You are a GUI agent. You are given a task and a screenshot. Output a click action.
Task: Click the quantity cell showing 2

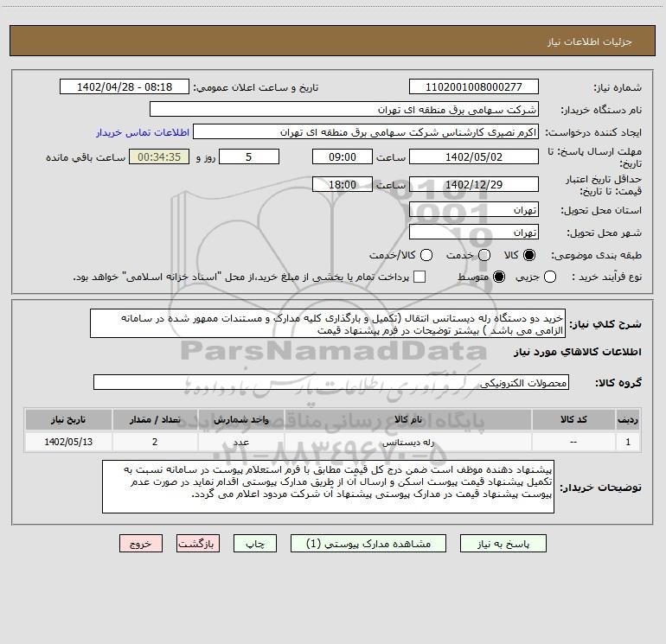(x=155, y=442)
